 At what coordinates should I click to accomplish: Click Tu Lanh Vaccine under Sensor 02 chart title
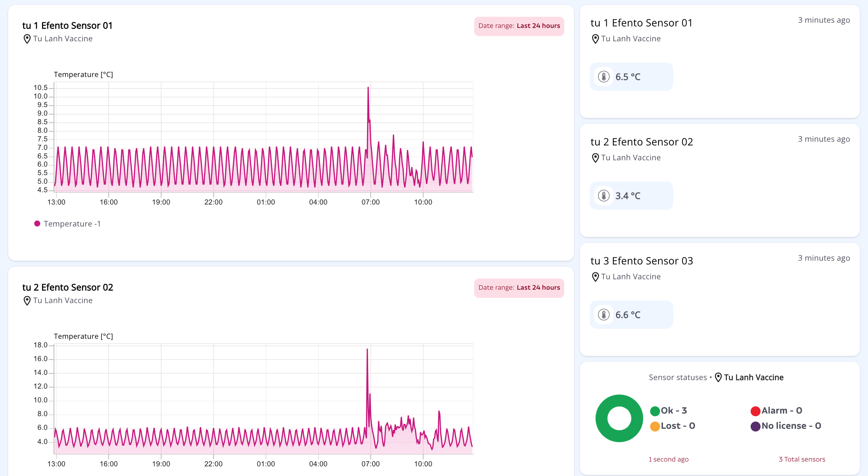tap(63, 300)
